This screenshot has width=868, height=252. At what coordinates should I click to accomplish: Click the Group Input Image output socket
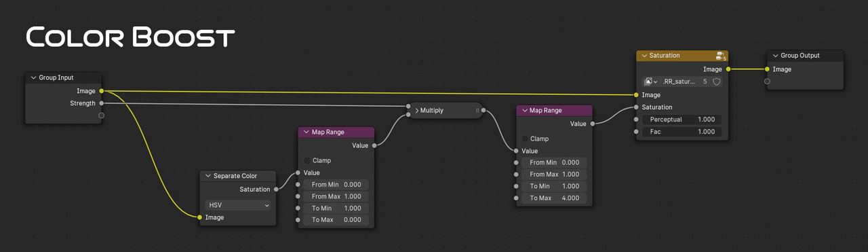102,91
